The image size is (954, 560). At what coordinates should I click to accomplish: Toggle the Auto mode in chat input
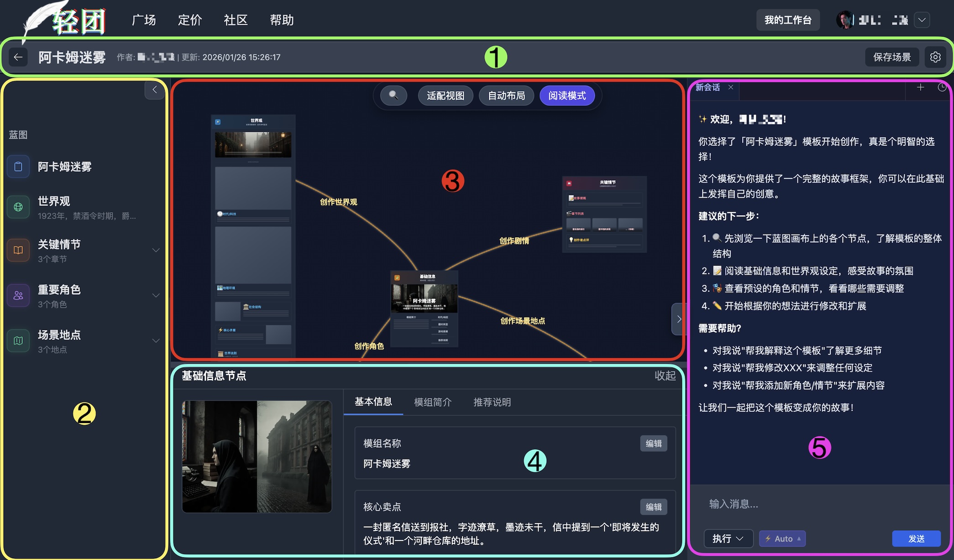[782, 539]
